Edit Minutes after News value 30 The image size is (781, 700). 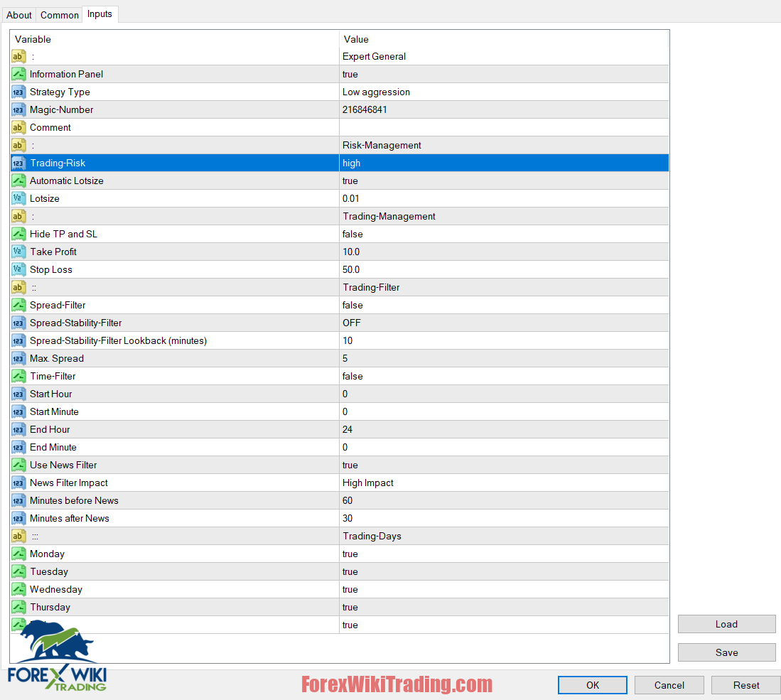tap(504, 519)
